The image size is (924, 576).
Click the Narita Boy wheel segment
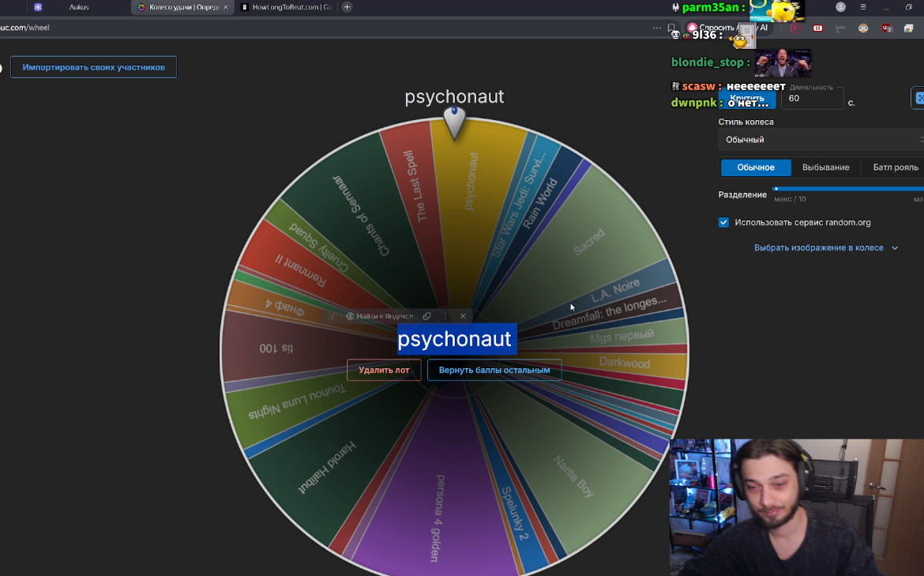(574, 476)
